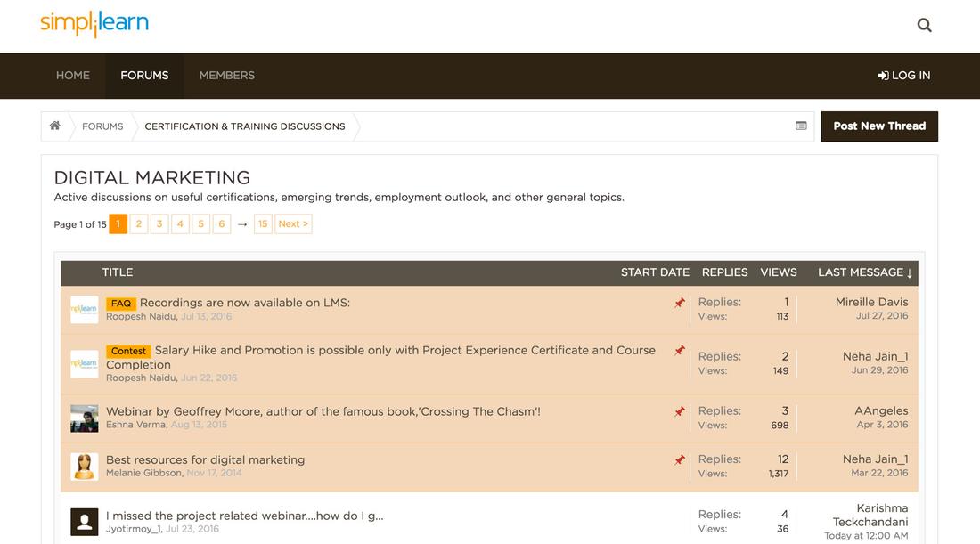Screen dimensions: 980x544
Task: Click the START DATE column header
Action: tap(655, 272)
